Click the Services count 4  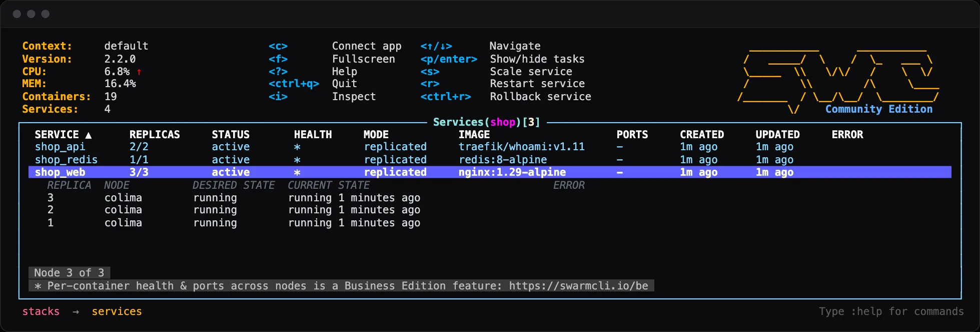pyautogui.click(x=108, y=109)
